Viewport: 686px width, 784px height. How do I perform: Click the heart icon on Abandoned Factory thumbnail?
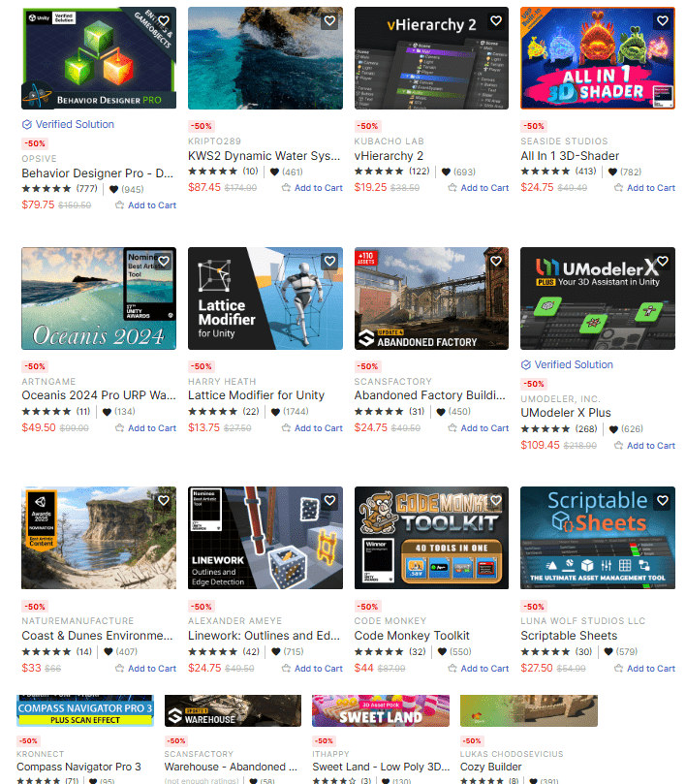(495, 261)
